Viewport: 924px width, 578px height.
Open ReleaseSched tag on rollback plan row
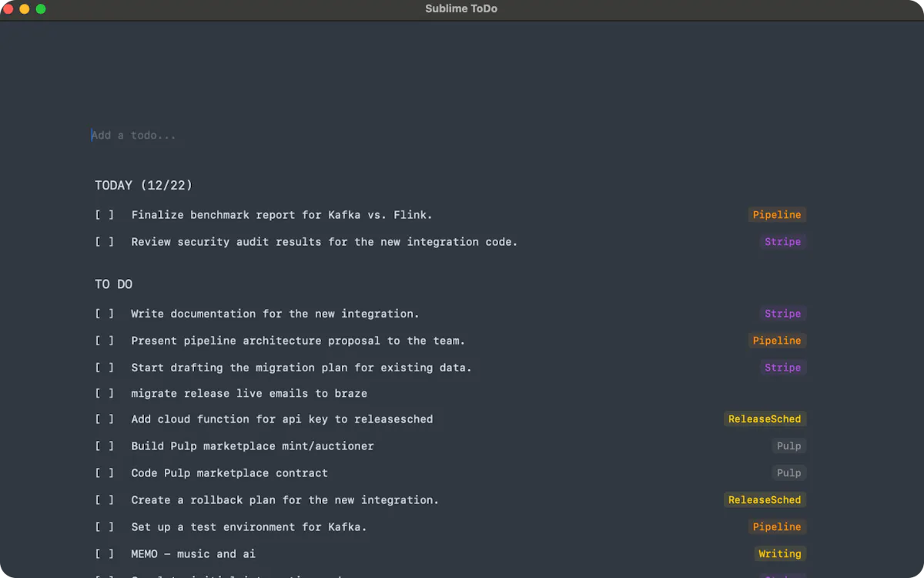765,500
